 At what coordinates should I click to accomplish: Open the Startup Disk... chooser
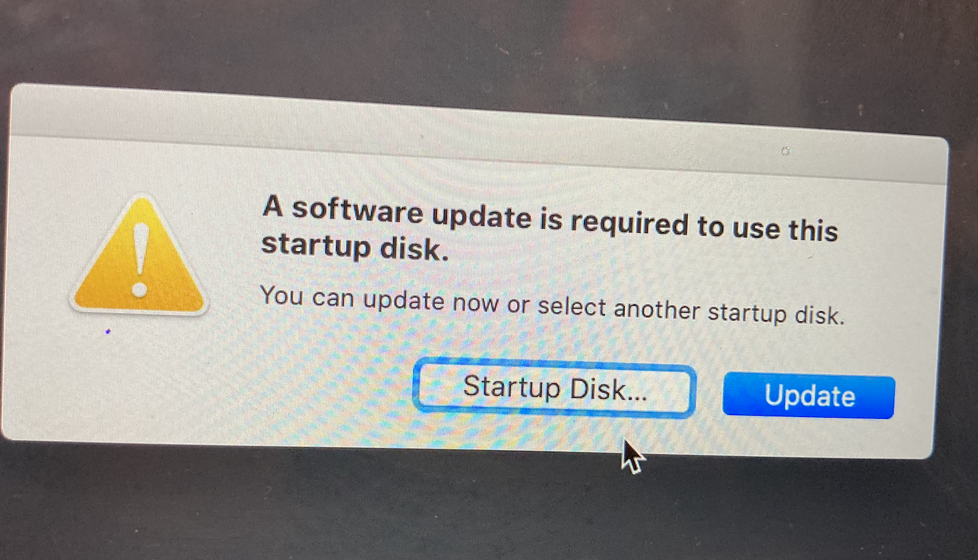coord(554,388)
